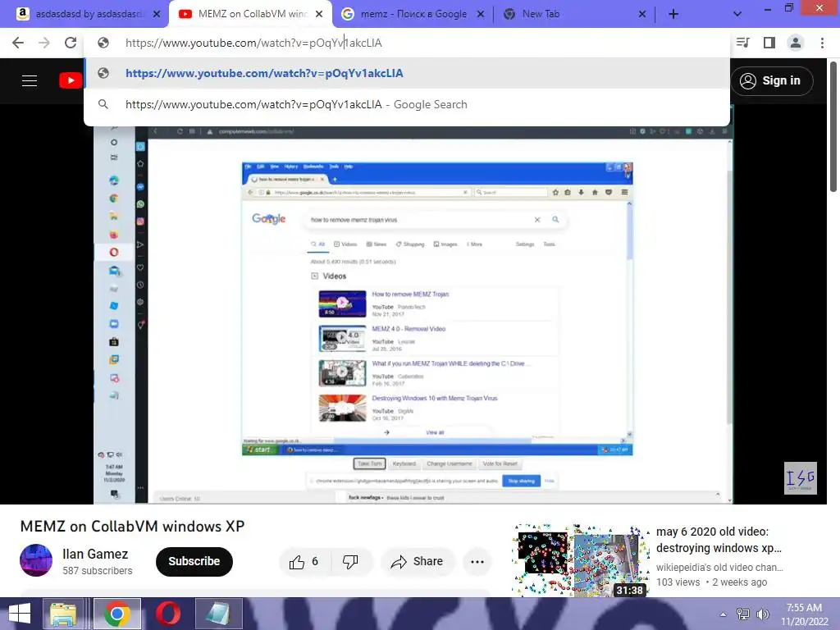Open Chrome profile avatar button

coord(796,43)
